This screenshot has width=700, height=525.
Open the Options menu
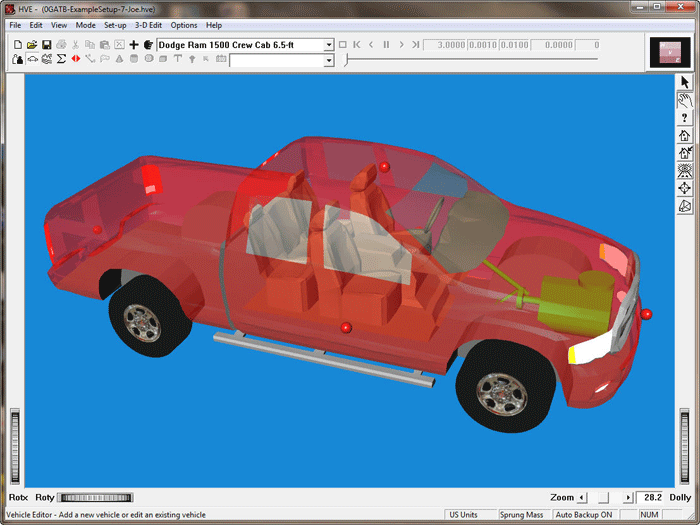pos(184,25)
